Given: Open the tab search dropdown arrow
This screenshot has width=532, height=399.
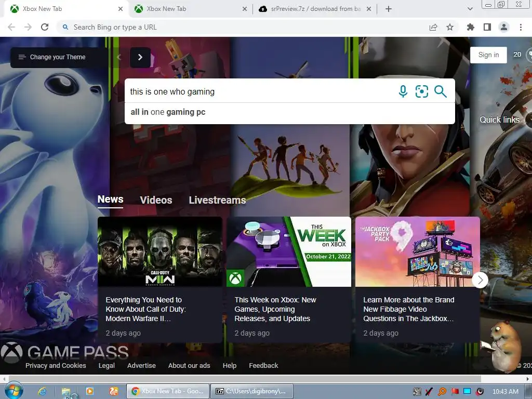Looking at the screenshot, I should click(470, 9).
